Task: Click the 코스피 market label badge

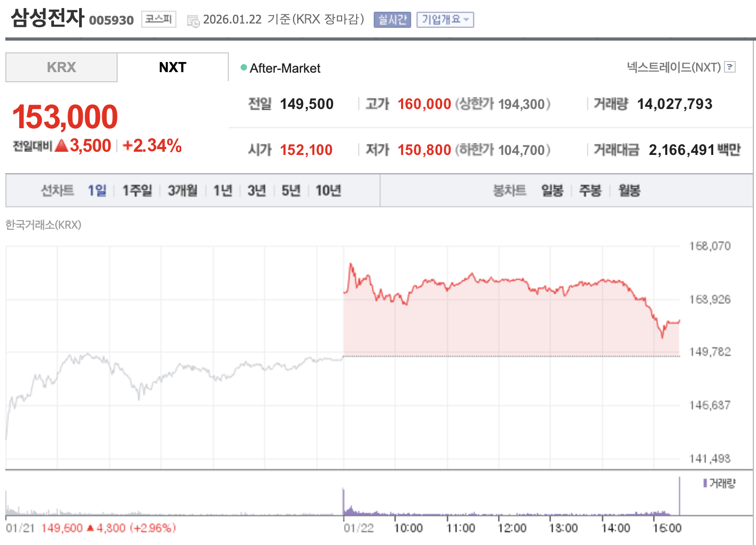Action: (x=158, y=19)
